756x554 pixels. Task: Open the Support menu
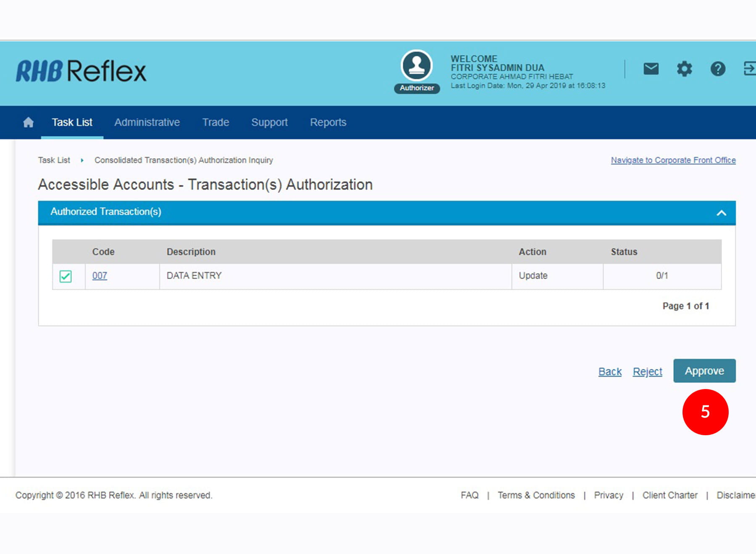[269, 123]
